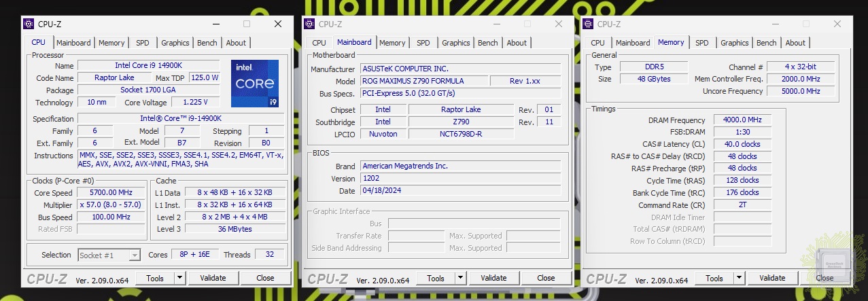Open the About tab in the left window
This screenshot has height=301, width=868.
click(236, 43)
